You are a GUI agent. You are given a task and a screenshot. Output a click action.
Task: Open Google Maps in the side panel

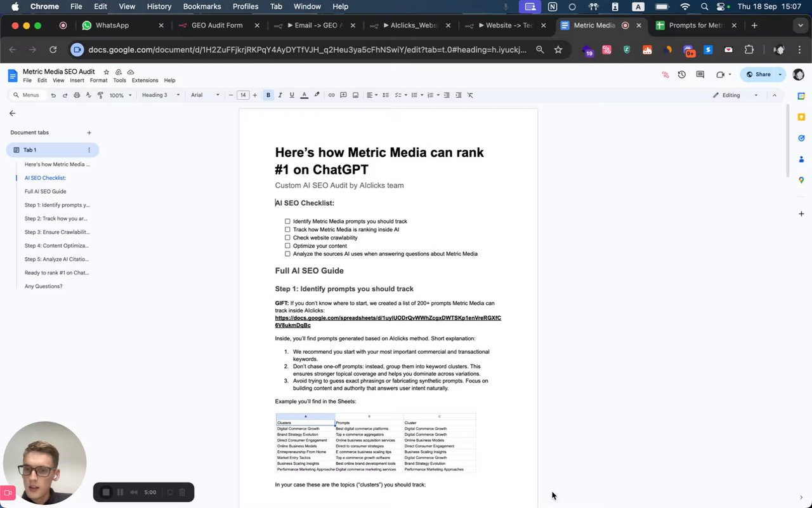[x=801, y=180]
